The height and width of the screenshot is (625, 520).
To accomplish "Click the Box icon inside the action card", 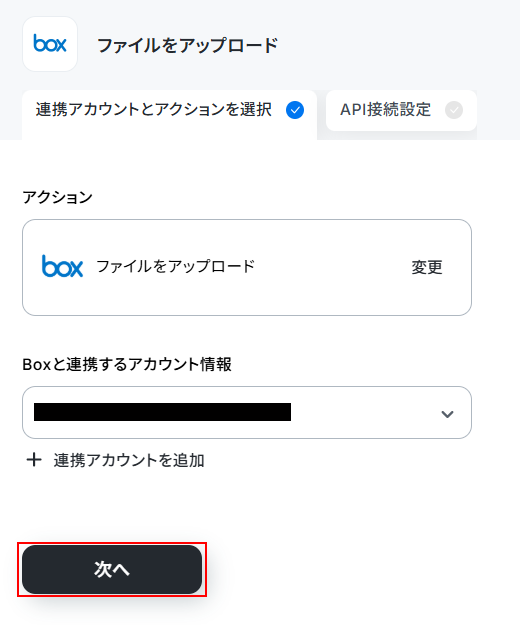I will [x=62, y=266].
